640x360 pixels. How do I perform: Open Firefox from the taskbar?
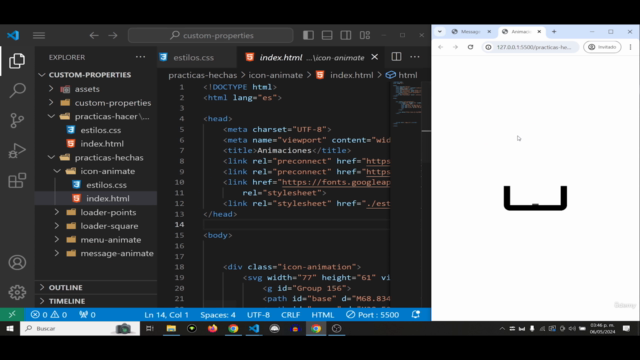click(212, 328)
